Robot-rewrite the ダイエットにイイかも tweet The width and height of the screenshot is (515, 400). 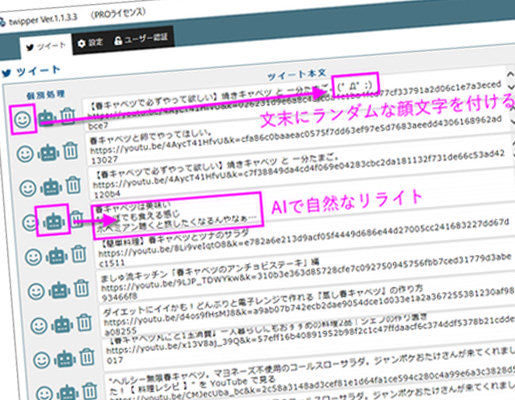(x=62, y=324)
